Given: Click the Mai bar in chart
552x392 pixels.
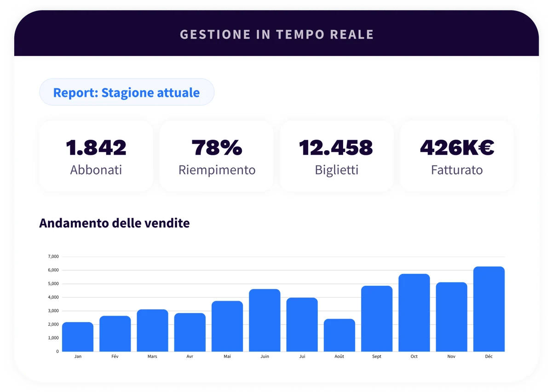Looking at the screenshot, I should (x=227, y=326).
